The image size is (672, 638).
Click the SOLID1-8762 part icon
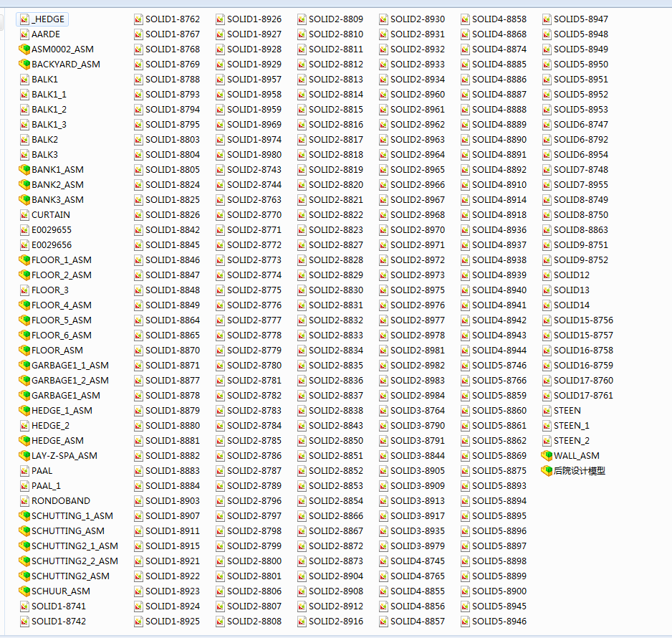(x=138, y=19)
